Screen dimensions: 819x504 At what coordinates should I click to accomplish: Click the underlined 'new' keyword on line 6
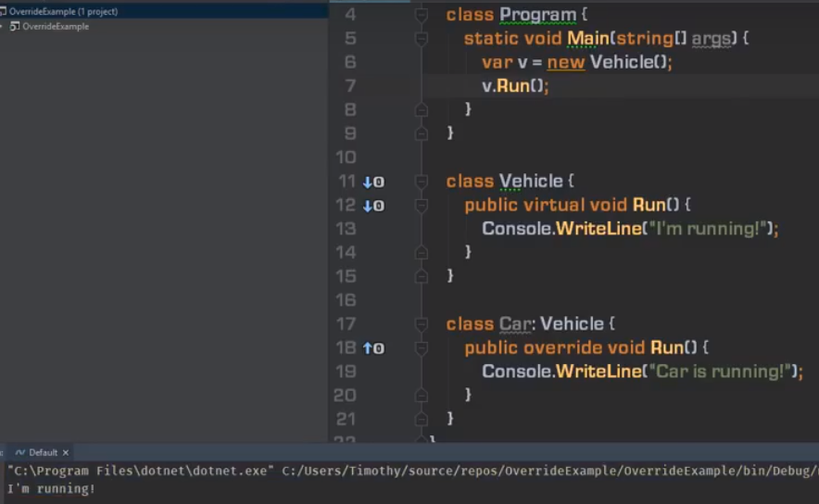click(x=566, y=63)
